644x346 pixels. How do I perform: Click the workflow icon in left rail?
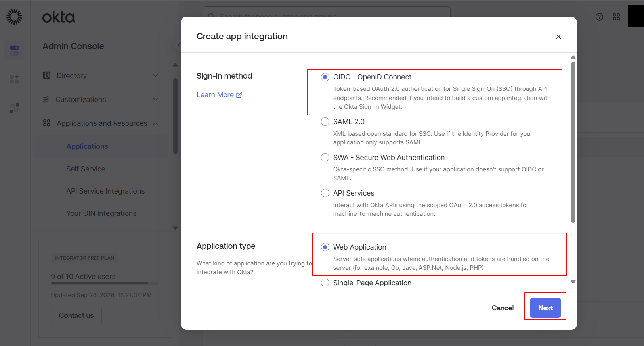click(14, 108)
